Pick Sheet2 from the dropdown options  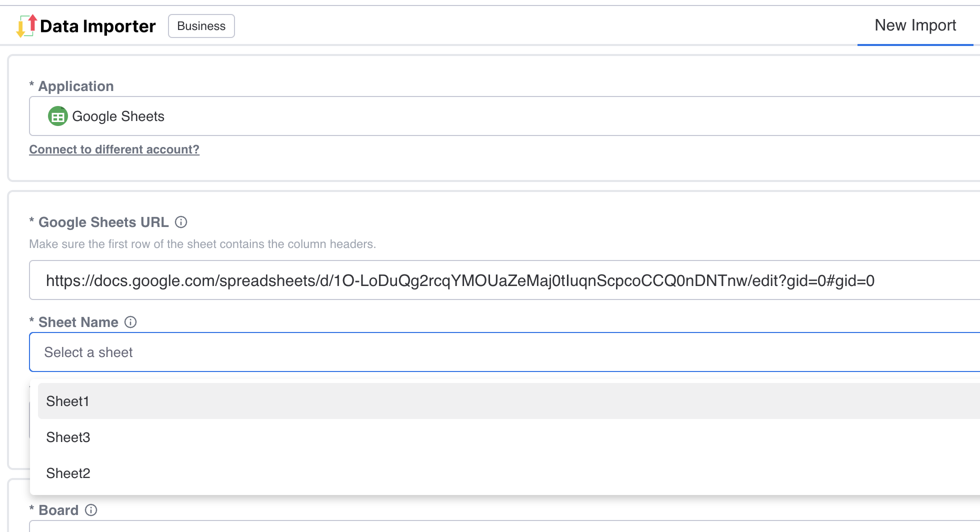(x=68, y=473)
